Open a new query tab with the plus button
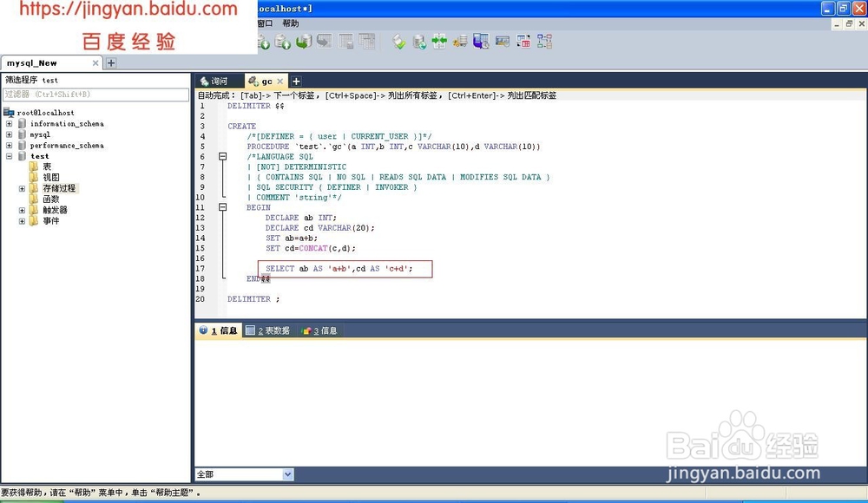 tap(295, 80)
